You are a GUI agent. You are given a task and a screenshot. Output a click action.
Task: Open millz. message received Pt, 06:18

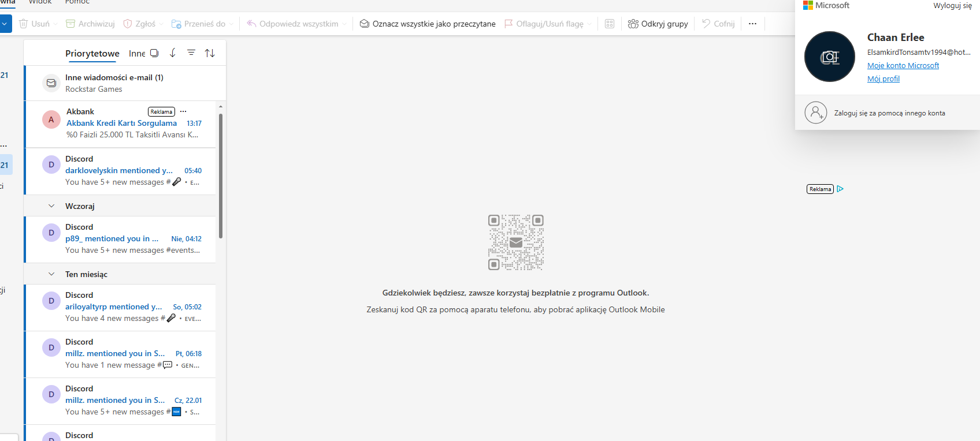tap(121, 354)
